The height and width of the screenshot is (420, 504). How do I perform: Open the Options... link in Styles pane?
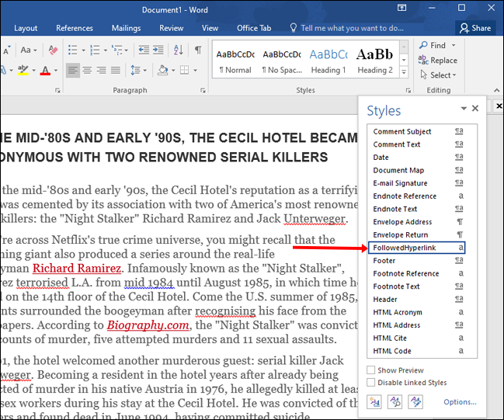click(460, 401)
